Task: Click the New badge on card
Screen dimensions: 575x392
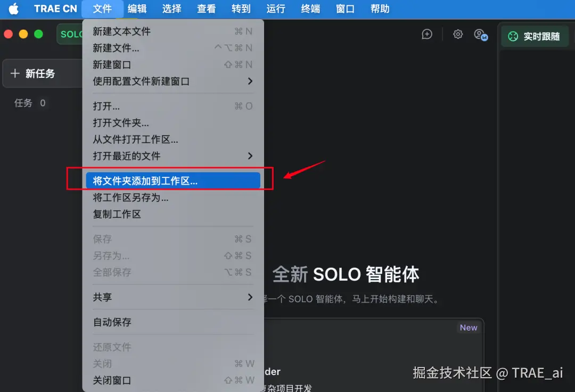Action: tap(469, 328)
